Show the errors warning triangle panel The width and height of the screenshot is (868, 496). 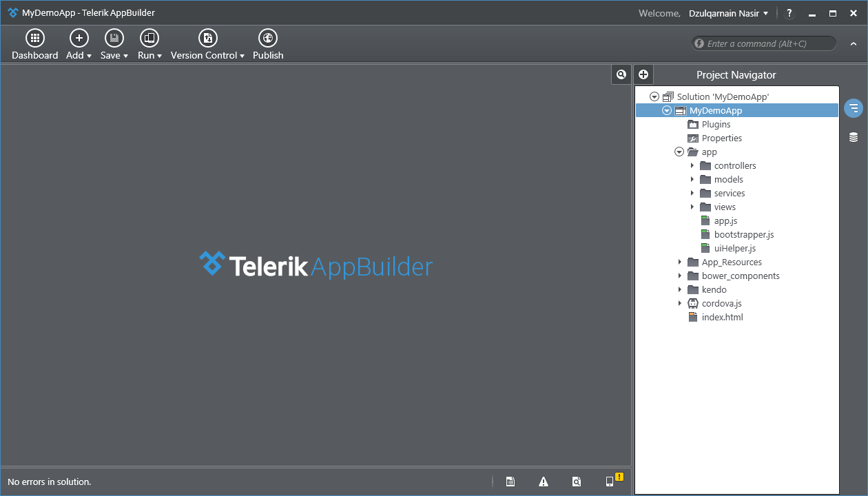544,482
